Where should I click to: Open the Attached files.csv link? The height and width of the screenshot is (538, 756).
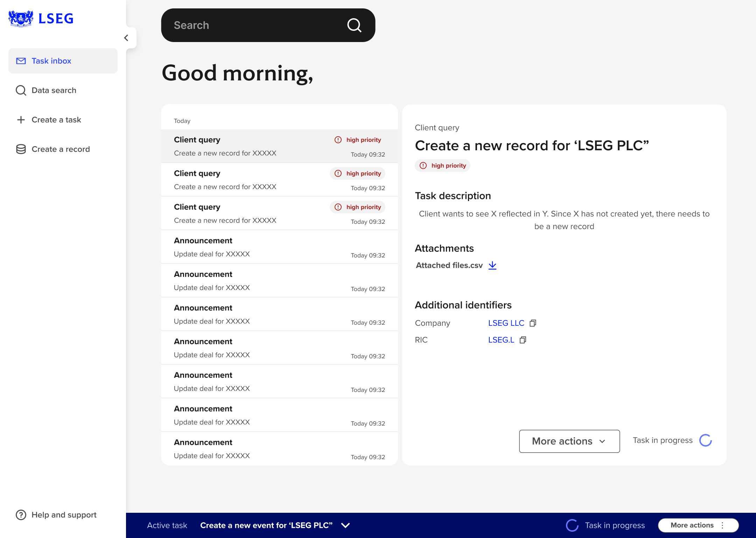pyautogui.click(x=449, y=265)
